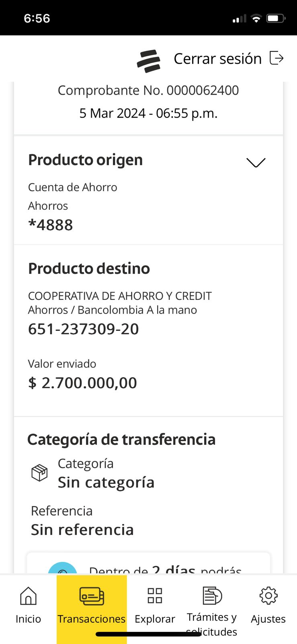The height and width of the screenshot is (644, 297).
Task: Tap the battery icon in status bar
Action: click(x=276, y=19)
